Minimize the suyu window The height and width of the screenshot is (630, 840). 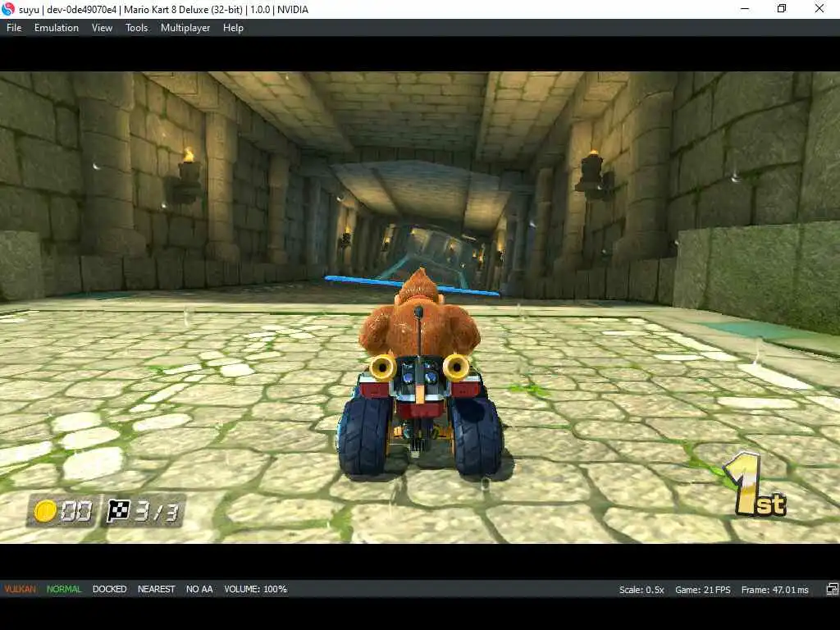tap(745, 8)
